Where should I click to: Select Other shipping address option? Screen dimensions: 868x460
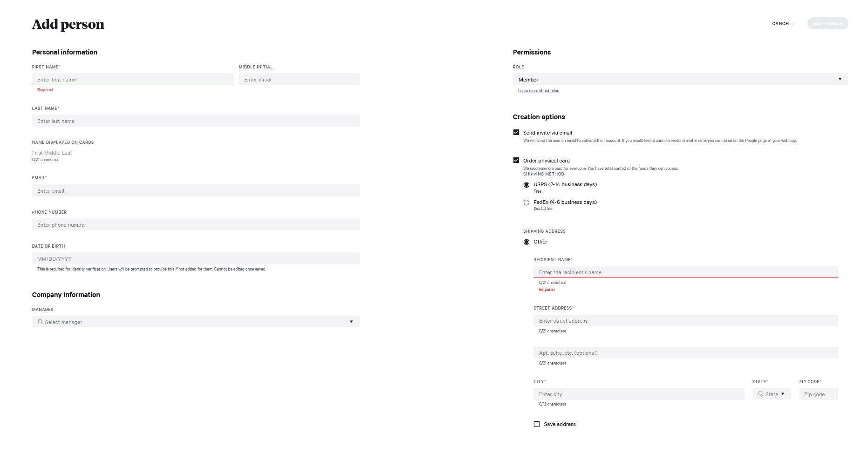(x=526, y=242)
